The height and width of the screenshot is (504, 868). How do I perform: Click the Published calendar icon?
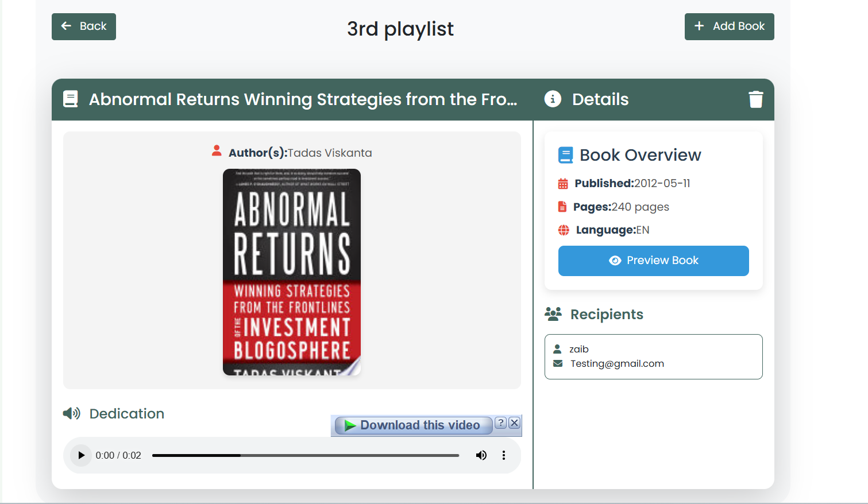pyautogui.click(x=563, y=184)
